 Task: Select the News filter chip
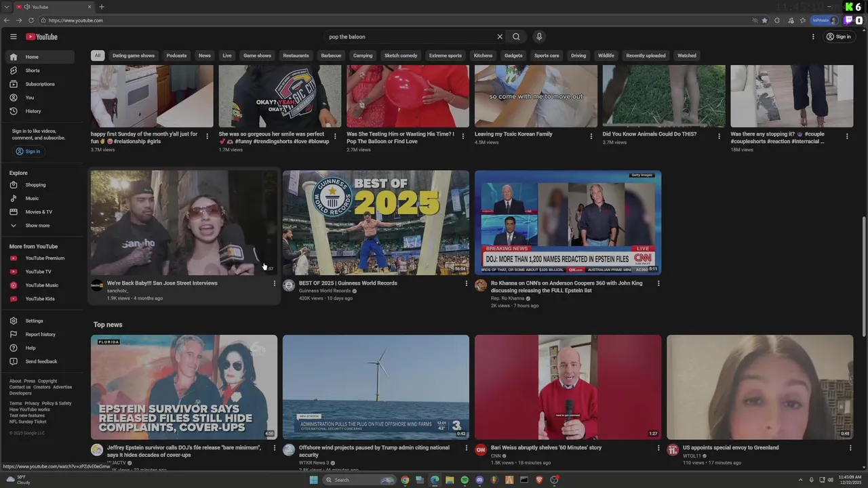tap(205, 56)
